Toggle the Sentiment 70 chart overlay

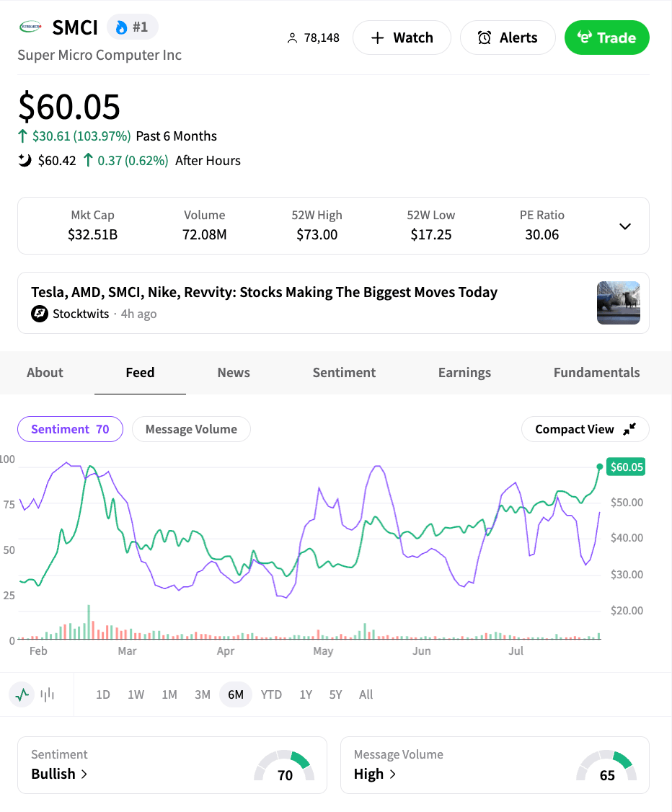[71, 429]
